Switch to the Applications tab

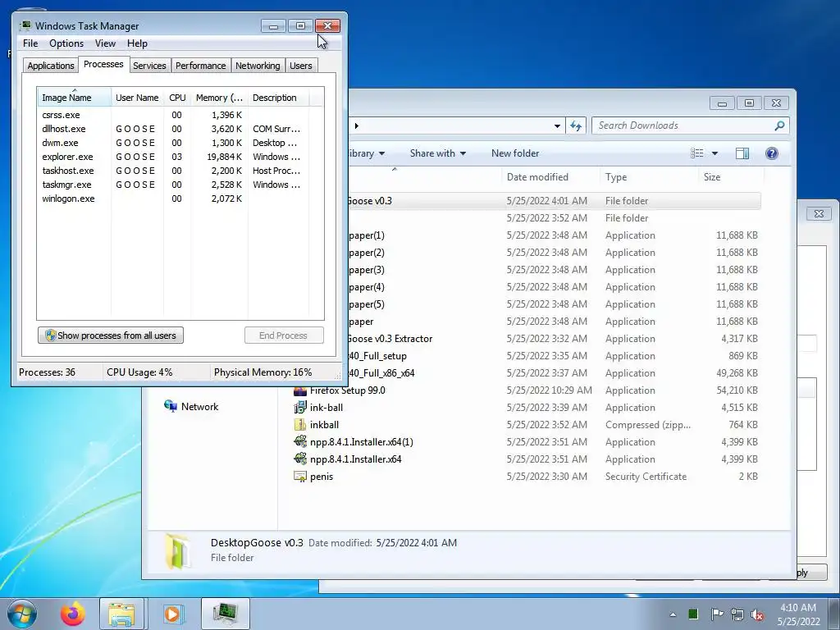pyautogui.click(x=51, y=66)
